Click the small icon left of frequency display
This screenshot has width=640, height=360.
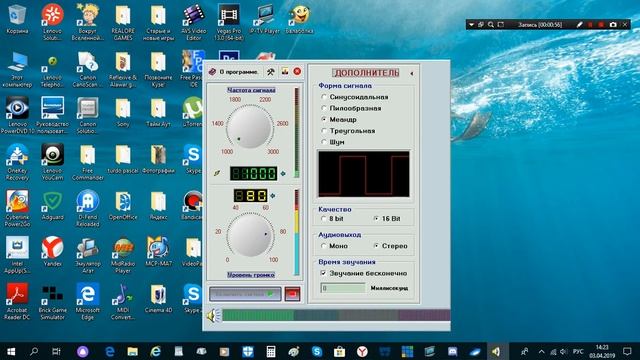pyautogui.click(x=217, y=173)
